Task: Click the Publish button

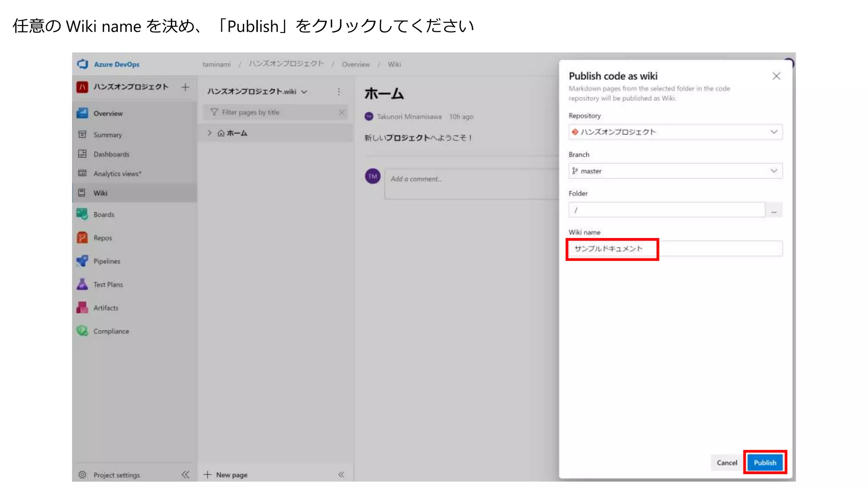Action: click(765, 463)
